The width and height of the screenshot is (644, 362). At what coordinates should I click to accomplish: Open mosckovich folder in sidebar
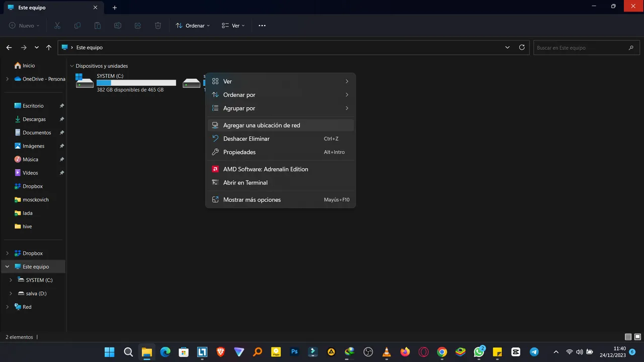click(35, 200)
